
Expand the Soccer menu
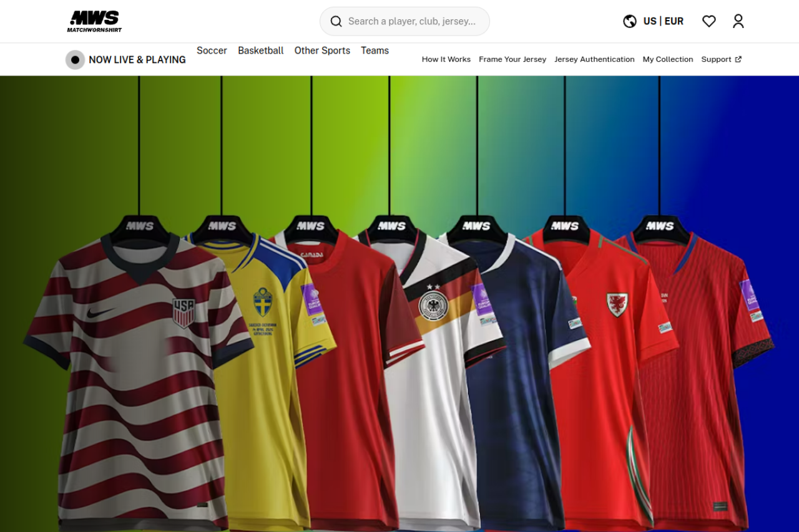point(212,51)
